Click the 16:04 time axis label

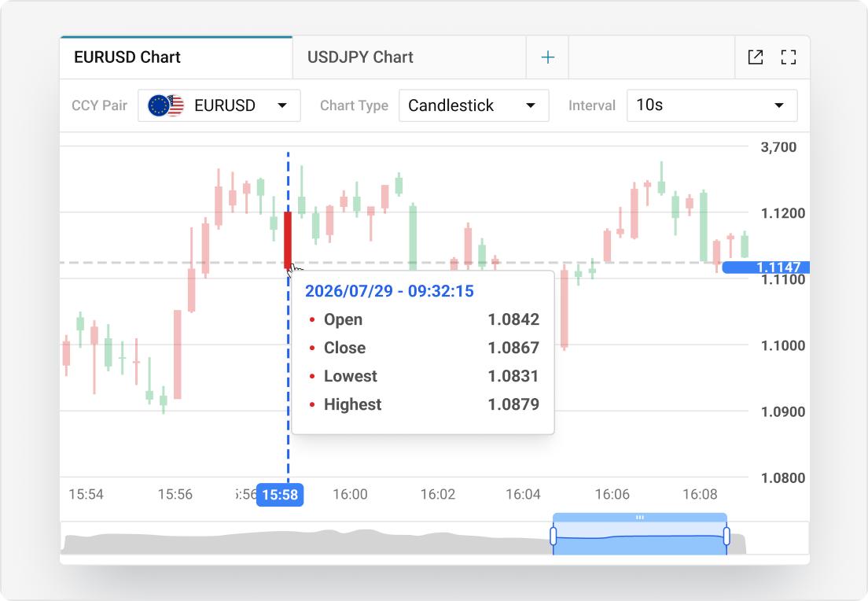[x=523, y=494]
